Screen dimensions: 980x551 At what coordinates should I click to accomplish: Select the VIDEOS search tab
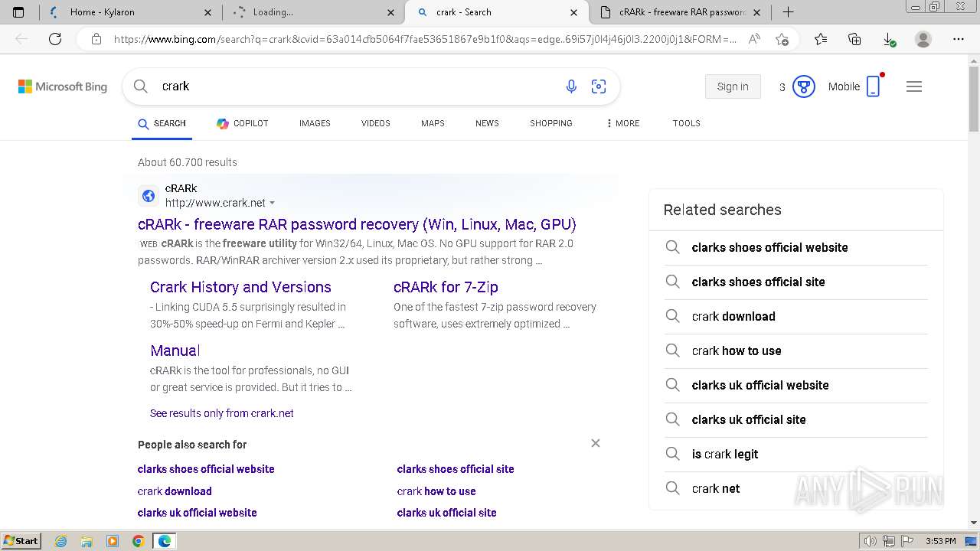pyautogui.click(x=376, y=123)
